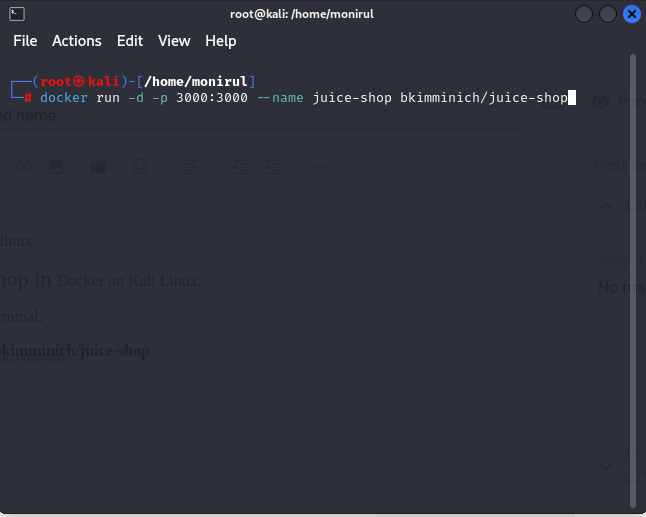This screenshot has height=517, width=646.
Task: Click the text align icon in background editor
Action: tap(190, 167)
